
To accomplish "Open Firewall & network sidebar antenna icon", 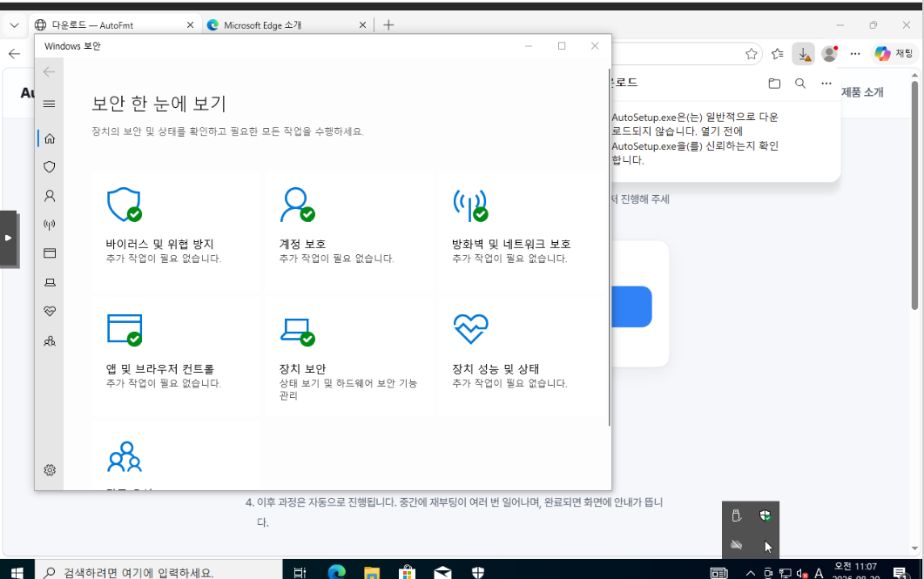I will pos(50,225).
